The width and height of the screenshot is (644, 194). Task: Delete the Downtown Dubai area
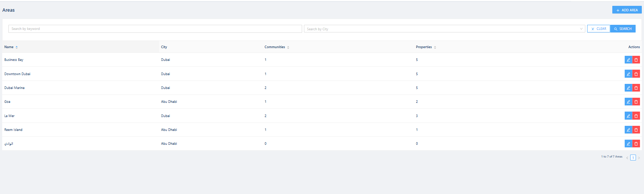pos(636,74)
